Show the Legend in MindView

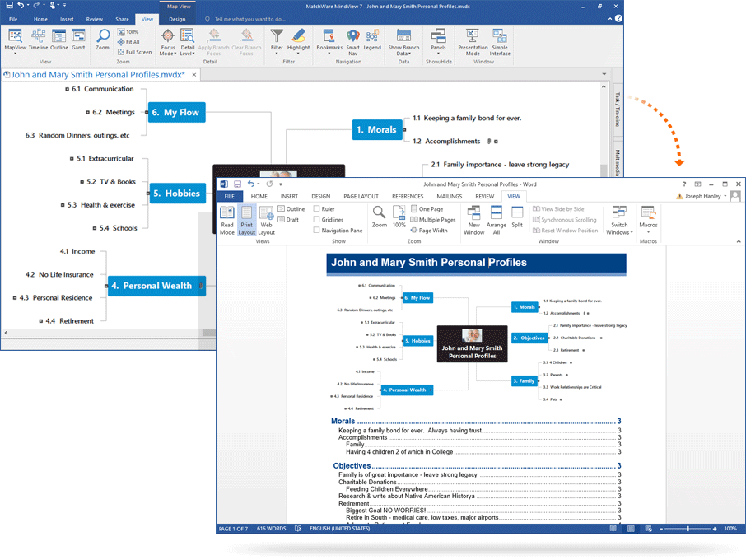(372, 40)
